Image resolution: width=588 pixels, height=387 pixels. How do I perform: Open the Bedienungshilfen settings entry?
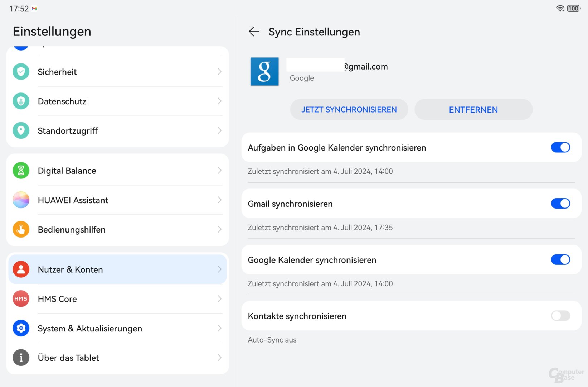pyautogui.click(x=117, y=229)
